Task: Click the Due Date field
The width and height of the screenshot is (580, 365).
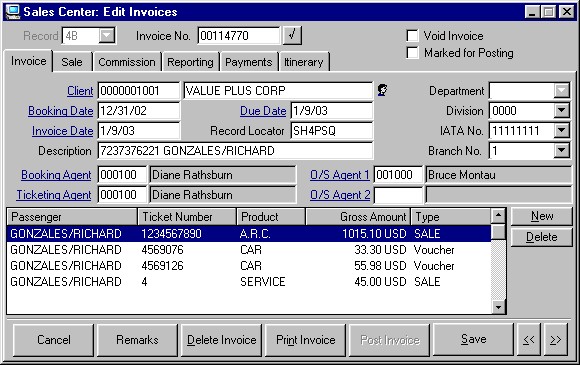Action: coord(332,111)
